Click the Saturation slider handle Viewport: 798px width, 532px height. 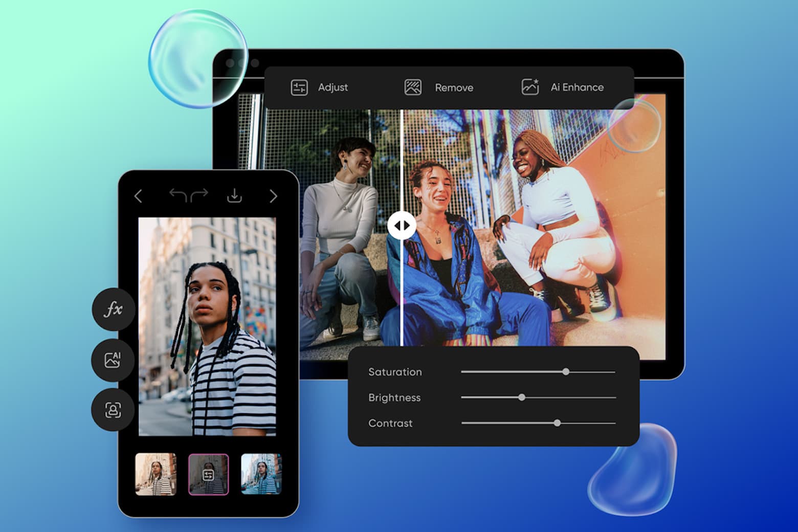pos(566,371)
